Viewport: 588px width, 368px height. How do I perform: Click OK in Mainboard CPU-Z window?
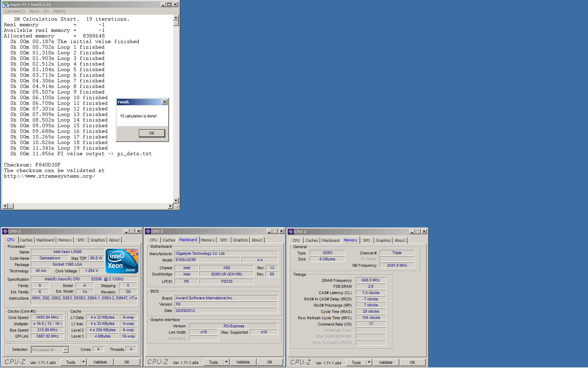(269, 362)
